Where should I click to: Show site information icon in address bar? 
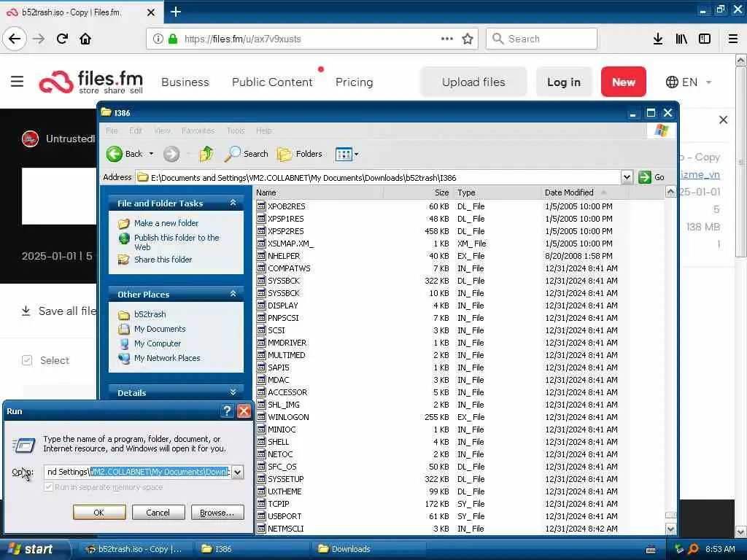(158, 39)
